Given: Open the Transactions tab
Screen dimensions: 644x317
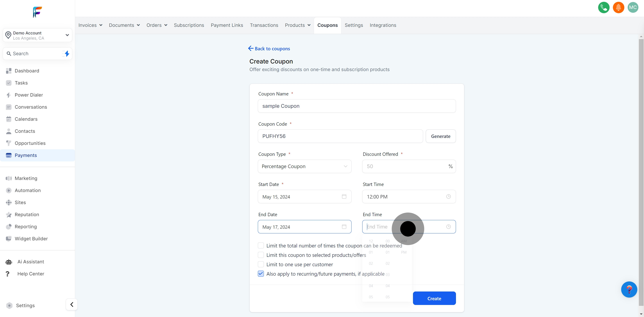Looking at the screenshot, I should [x=264, y=25].
